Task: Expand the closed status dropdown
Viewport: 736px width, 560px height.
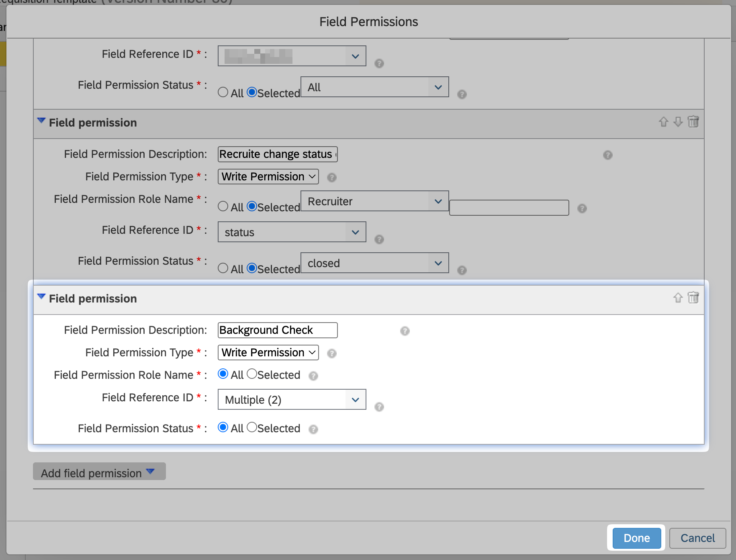Action: point(374,263)
